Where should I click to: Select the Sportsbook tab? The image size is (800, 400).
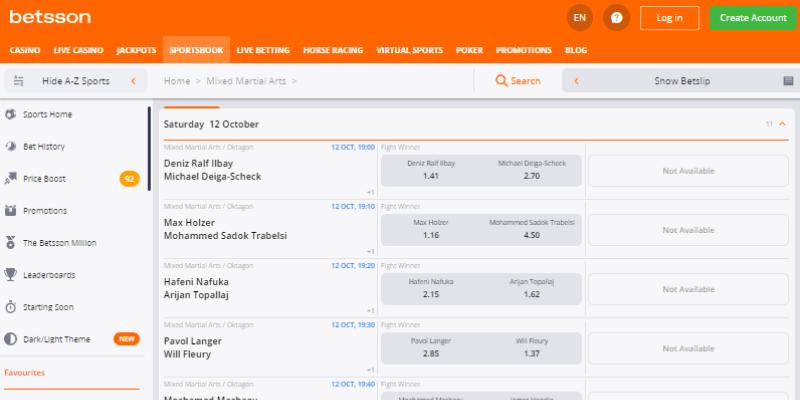(196, 50)
